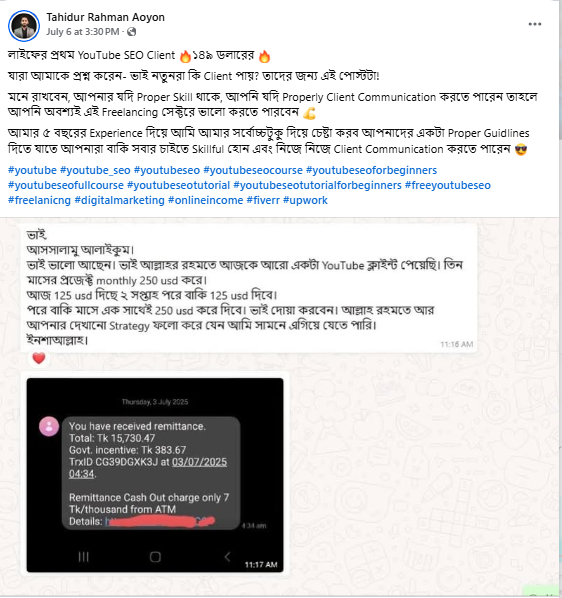Click the heart reaction under the message
This screenshot has width=562, height=598.
(x=39, y=358)
